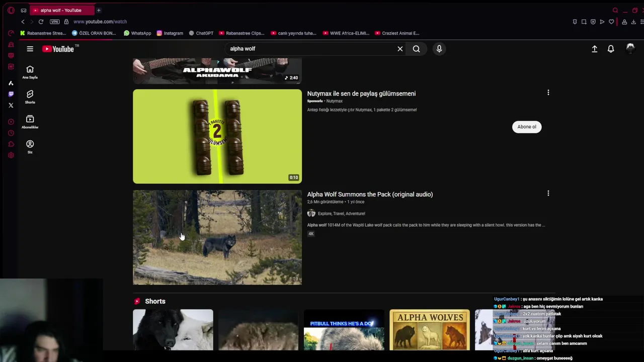Image resolution: width=644 pixels, height=362 pixels.
Task: Open Siz in the sidebar
Action: (30, 147)
